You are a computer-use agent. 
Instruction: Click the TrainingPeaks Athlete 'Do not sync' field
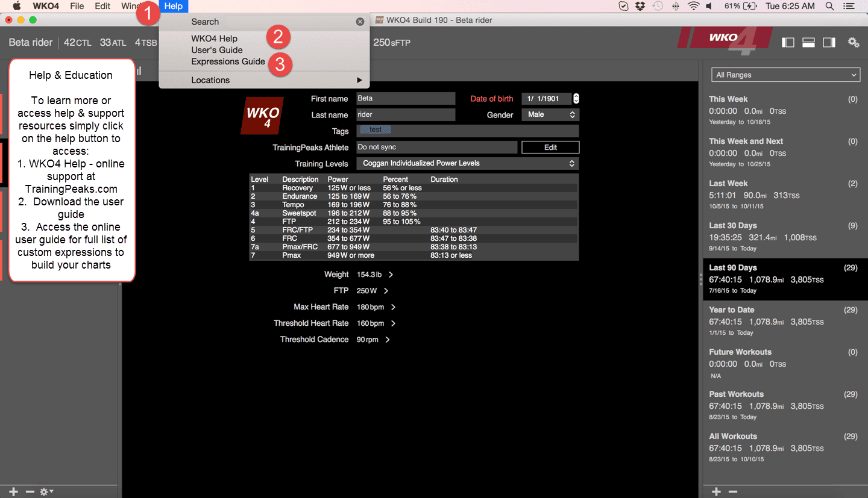[x=436, y=147]
